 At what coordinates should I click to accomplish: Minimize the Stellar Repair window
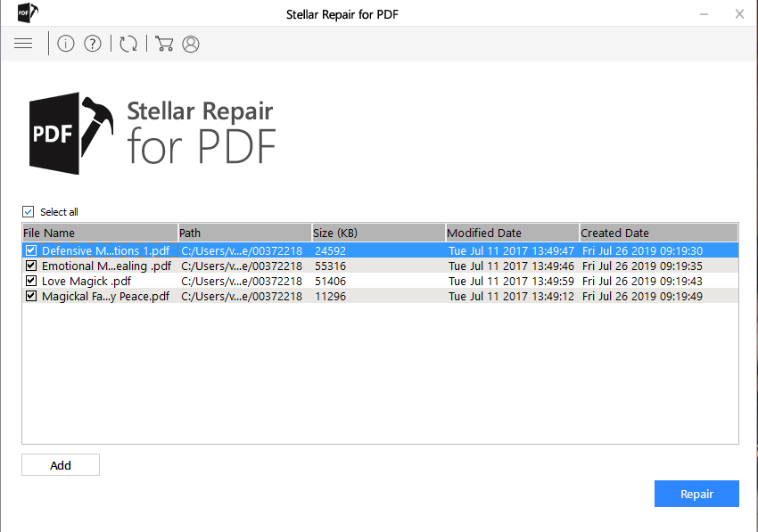tap(703, 13)
